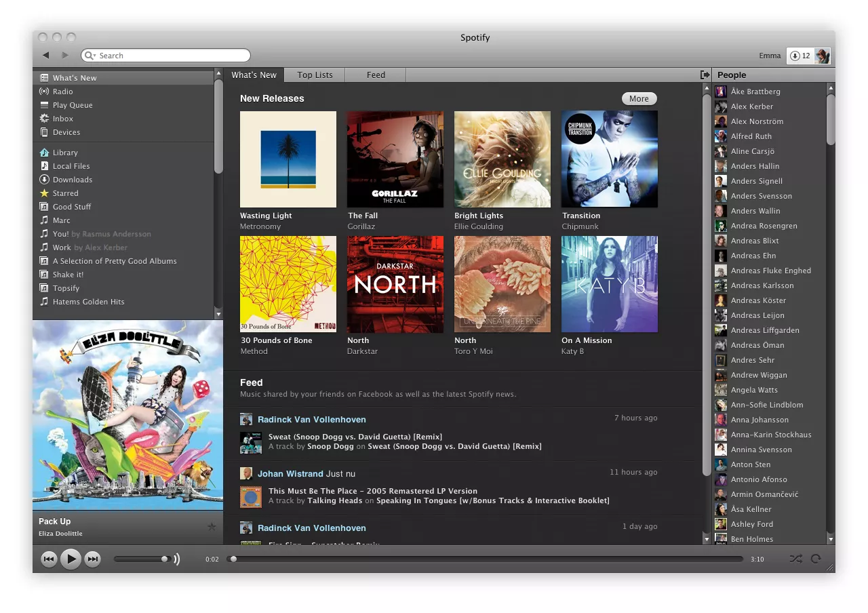The width and height of the screenshot is (868, 613).
Task: Open Radinck Van Vollenhoven's profile link
Action: click(x=312, y=419)
